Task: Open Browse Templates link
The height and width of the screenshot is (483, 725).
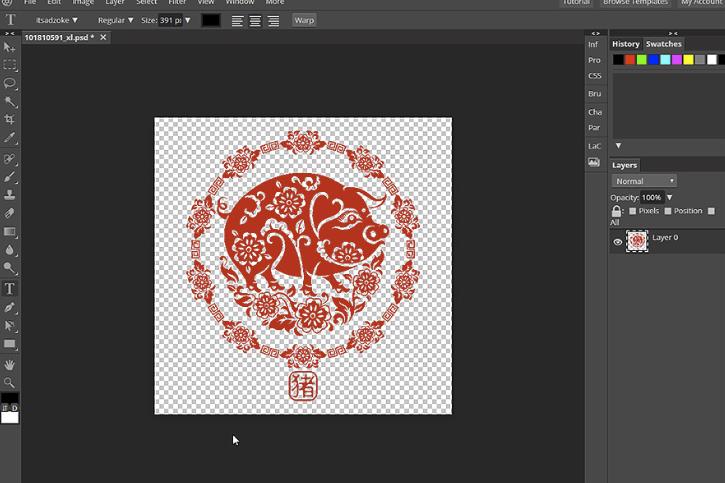Action: pos(633,3)
